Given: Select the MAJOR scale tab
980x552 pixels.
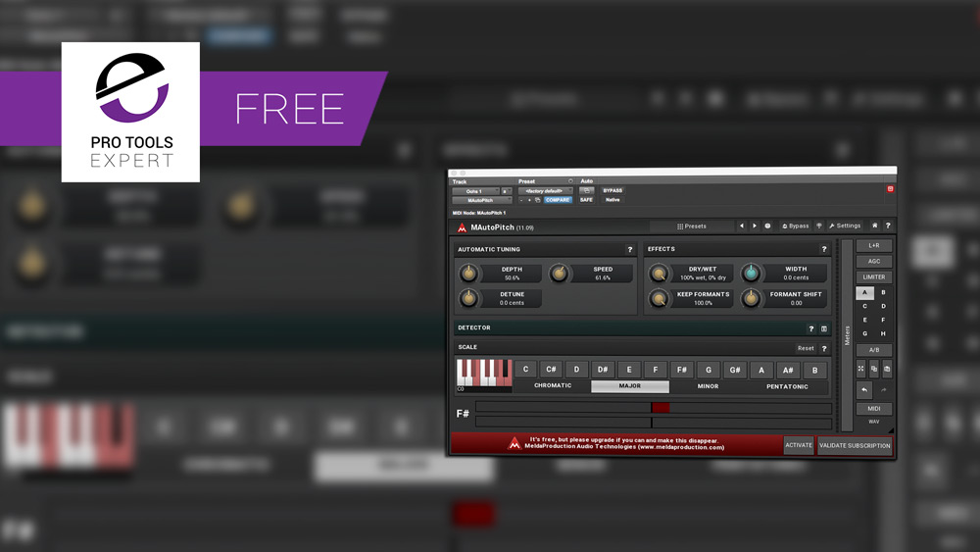Looking at the screenshot, I should [x=630, y=386].
